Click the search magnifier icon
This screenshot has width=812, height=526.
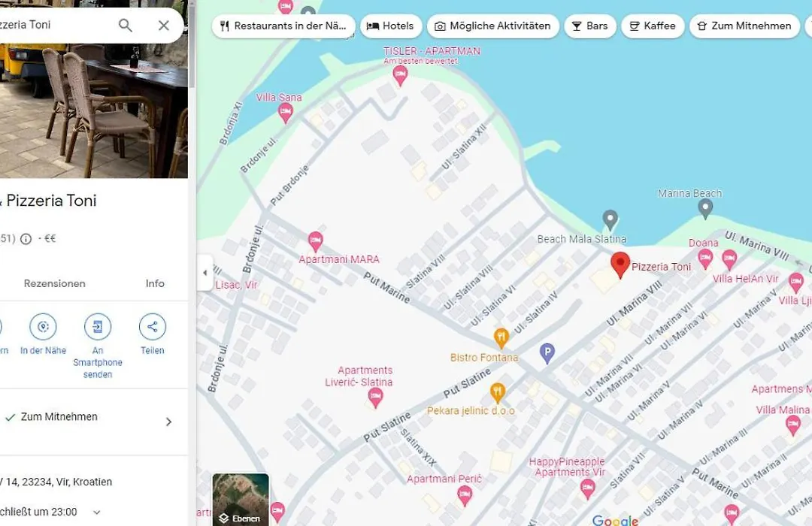[126, 25]
